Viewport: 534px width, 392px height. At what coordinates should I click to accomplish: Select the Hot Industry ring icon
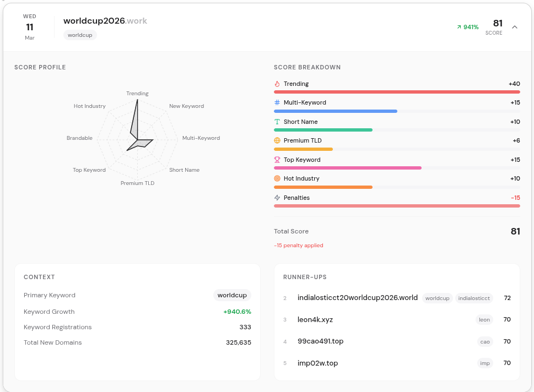pyautogui.click(x=277, y=178)
